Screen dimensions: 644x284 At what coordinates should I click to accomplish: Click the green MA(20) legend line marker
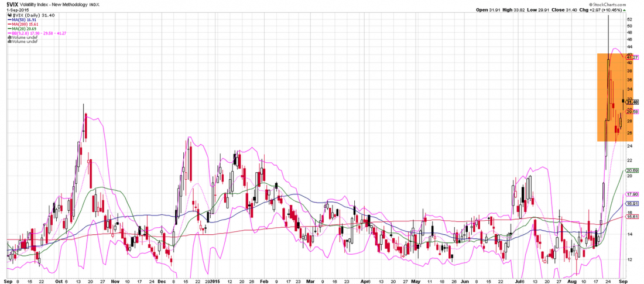click(x=9, y=29)
